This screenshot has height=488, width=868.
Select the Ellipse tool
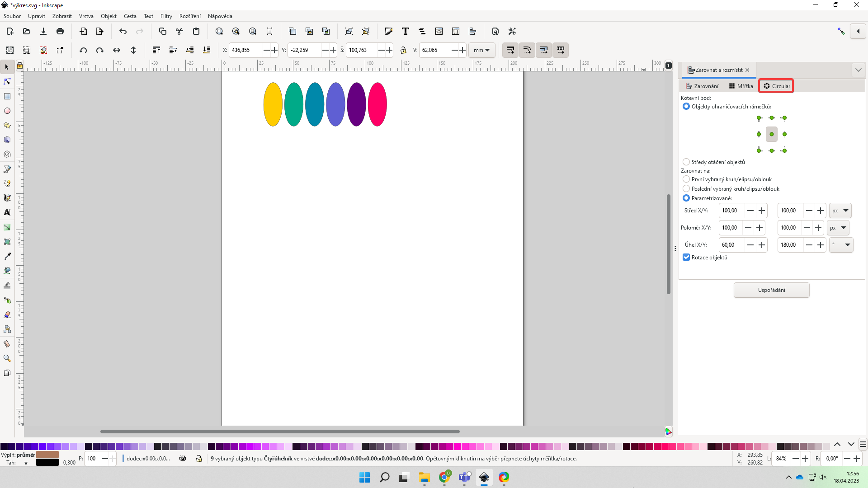tap(7, 111)
